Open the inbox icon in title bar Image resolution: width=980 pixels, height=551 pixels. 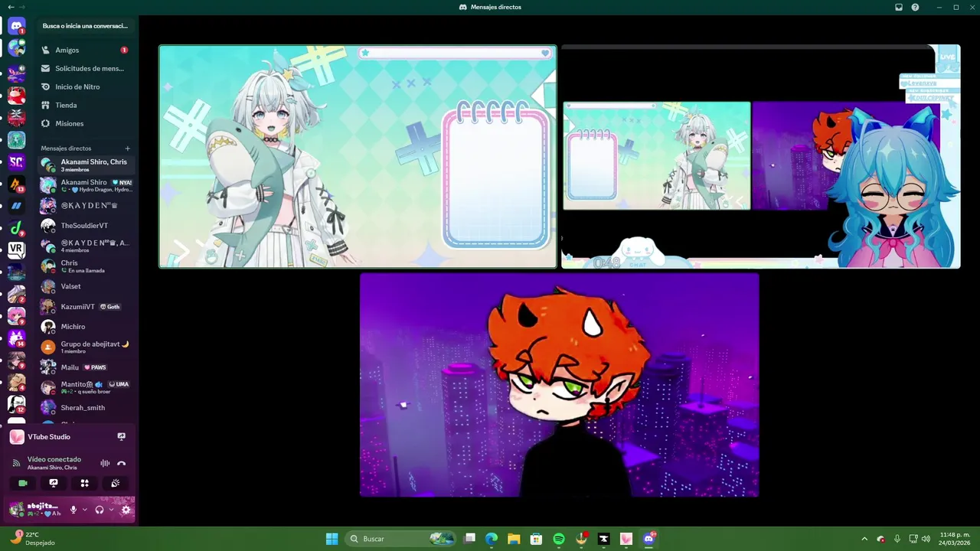click(899, 7)
